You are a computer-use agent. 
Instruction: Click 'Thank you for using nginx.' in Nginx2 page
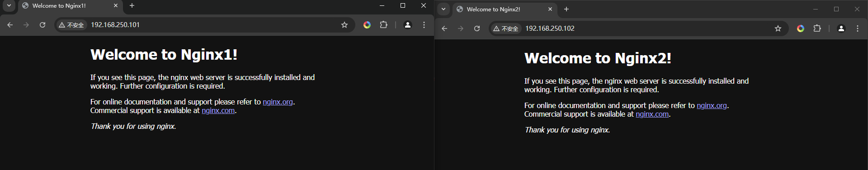(567, 130)
